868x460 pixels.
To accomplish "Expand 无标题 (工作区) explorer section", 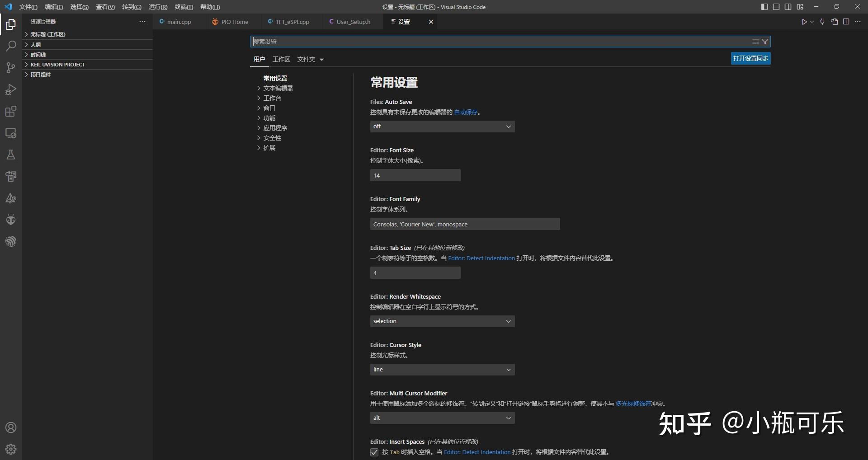I will (87, 34).
